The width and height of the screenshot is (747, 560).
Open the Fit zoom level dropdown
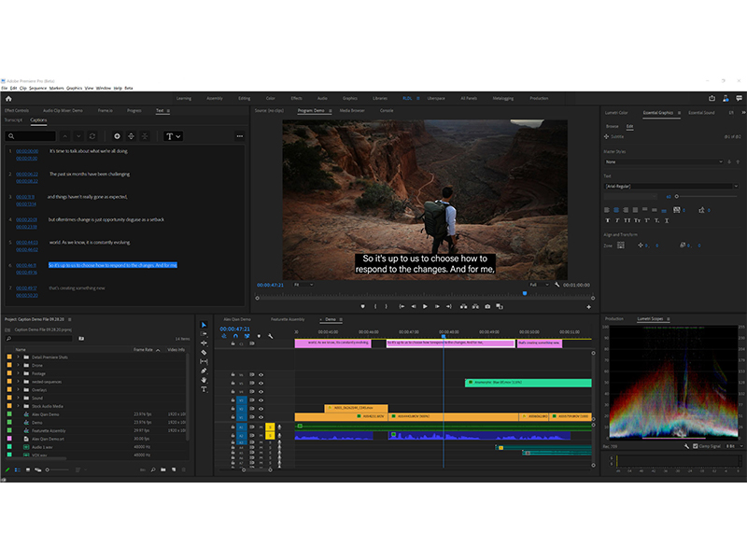[x=303, y=285]
